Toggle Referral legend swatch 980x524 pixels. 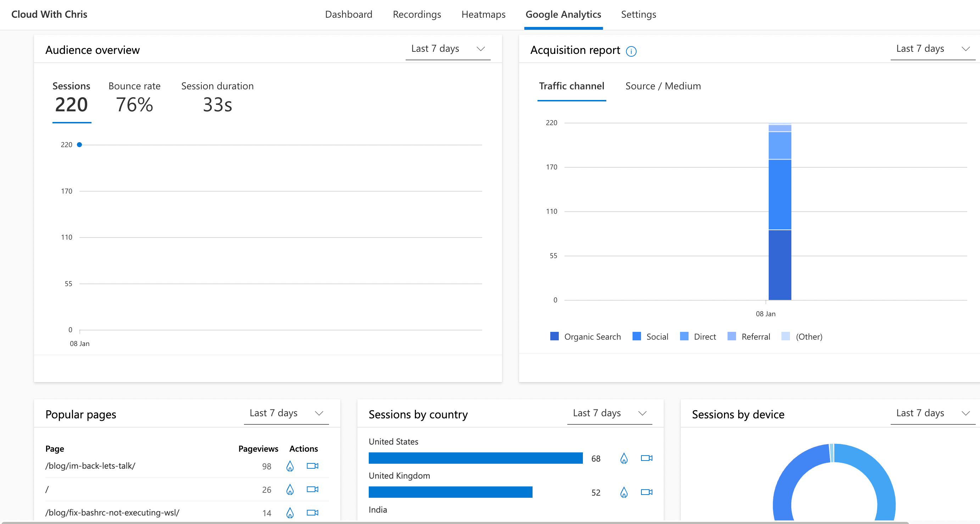pyautogui.click(x=731, y=336)
